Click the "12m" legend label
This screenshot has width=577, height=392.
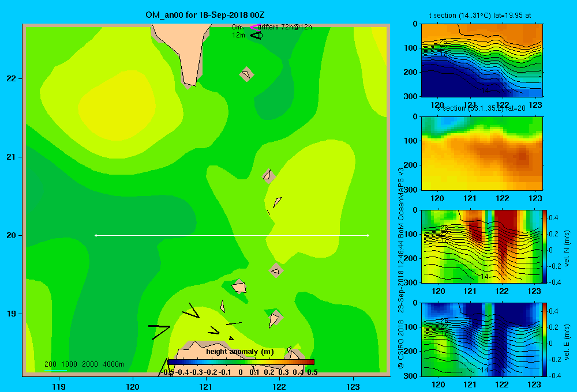click(x=238, y=35)
